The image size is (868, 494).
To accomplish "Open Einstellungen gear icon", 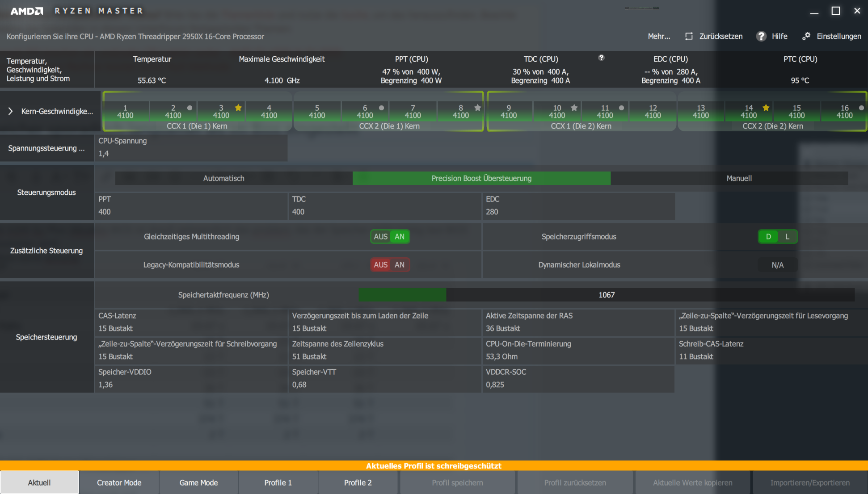I will click(x=806, y=36).
